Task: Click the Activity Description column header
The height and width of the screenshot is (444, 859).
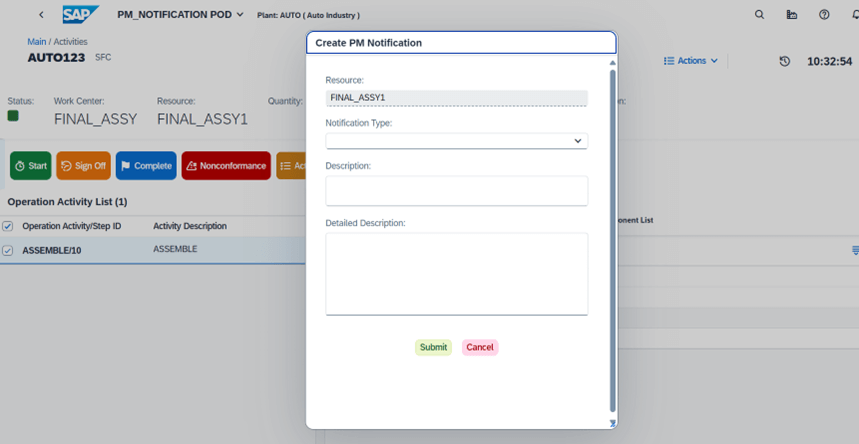Action: pos(190,226)
